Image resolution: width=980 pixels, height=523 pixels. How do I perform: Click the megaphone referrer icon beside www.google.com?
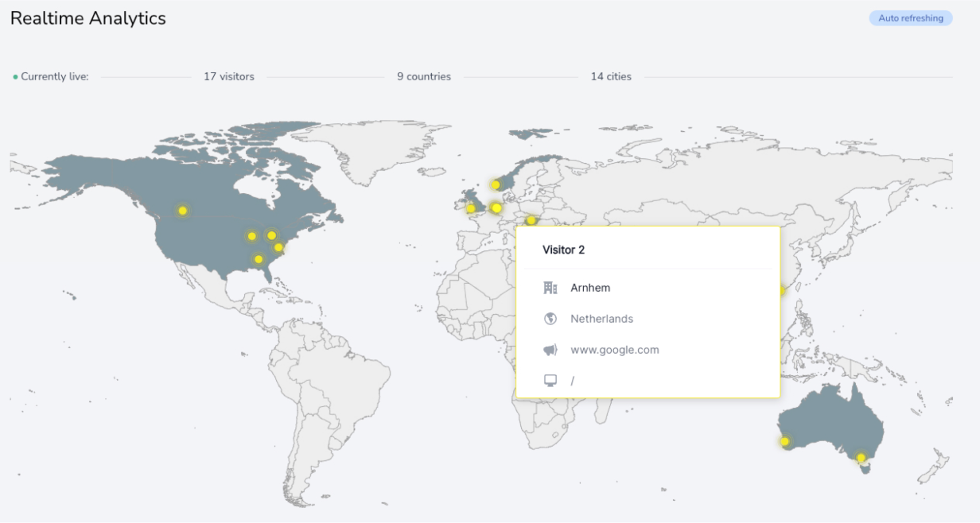point(550,350)
